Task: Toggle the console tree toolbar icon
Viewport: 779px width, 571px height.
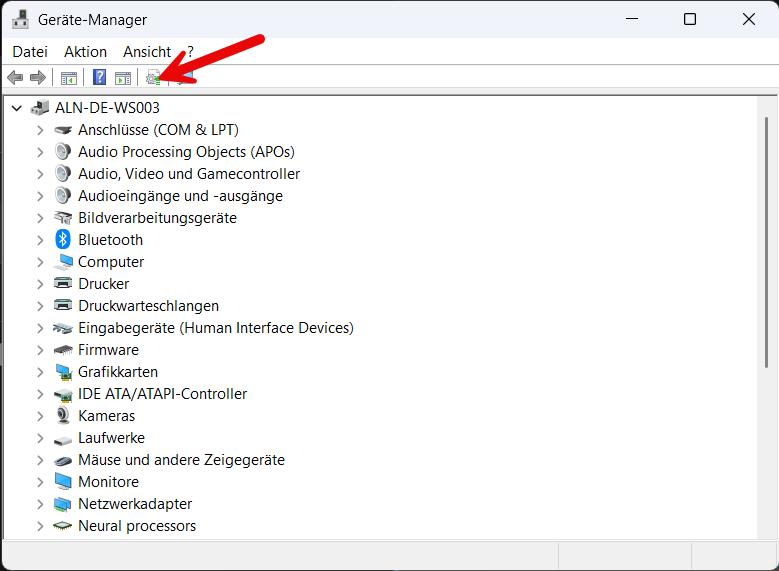Action: point(69,78)
